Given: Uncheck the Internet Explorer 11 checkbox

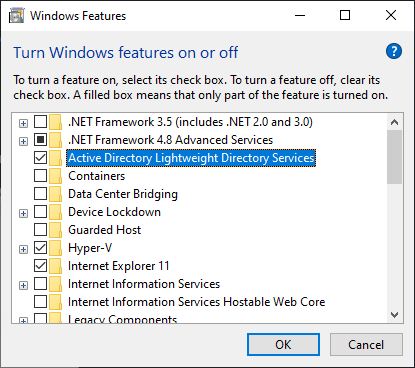Looking at the screenshot, I should pos(40,266).
